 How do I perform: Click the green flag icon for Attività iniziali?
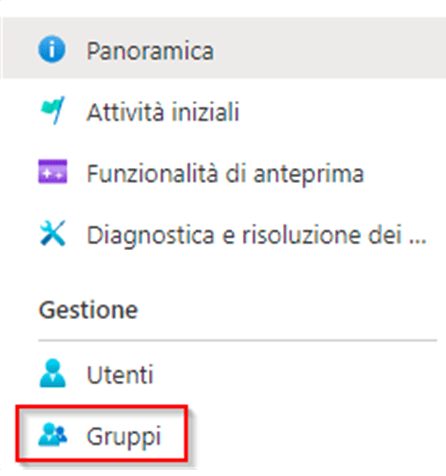point(52,111)
